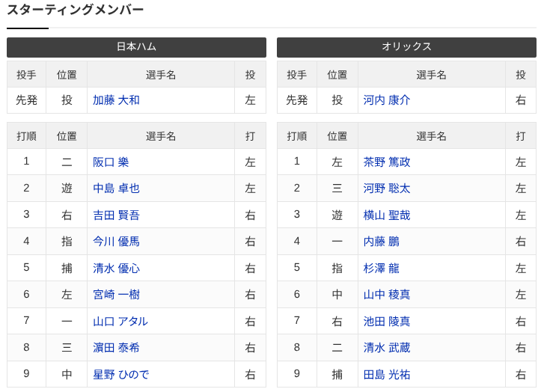Click 山中 稜真 player name
The height and width of the screenshot is (392, 544).
point(387,295)
